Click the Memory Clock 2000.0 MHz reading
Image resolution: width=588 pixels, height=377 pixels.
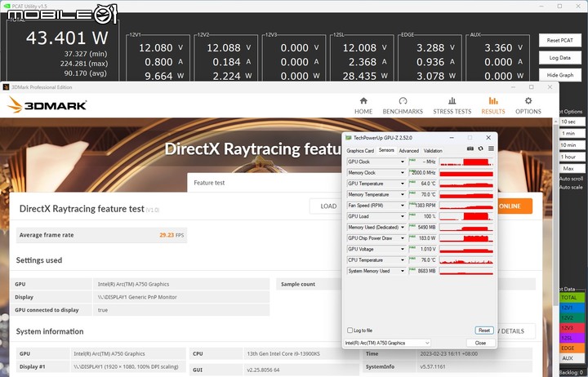point(424,173)
